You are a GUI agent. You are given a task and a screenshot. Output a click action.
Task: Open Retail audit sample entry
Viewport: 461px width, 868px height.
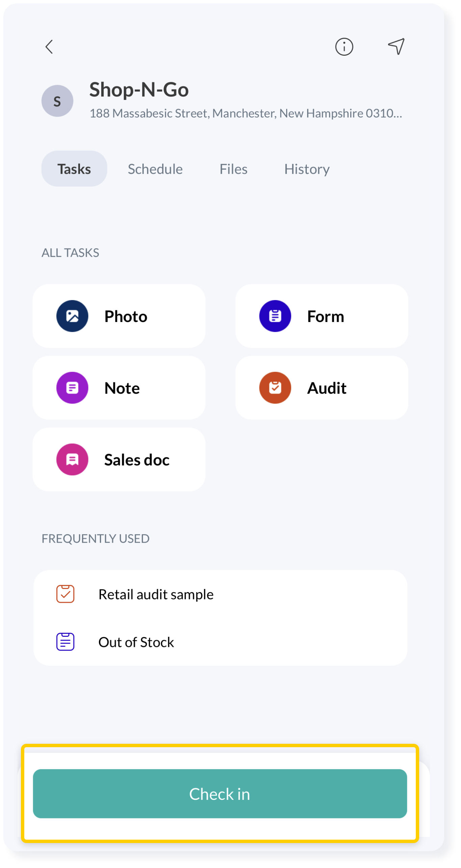[220, 594]
